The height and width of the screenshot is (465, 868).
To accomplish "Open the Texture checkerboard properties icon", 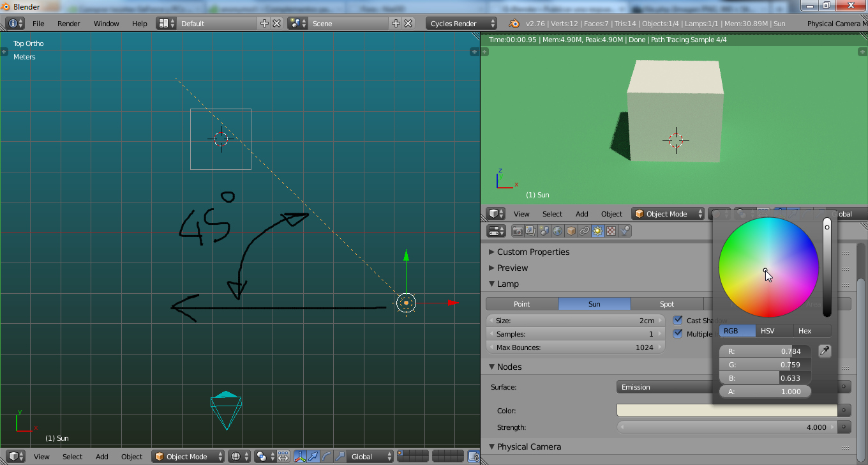I will [x=611, y=231].
